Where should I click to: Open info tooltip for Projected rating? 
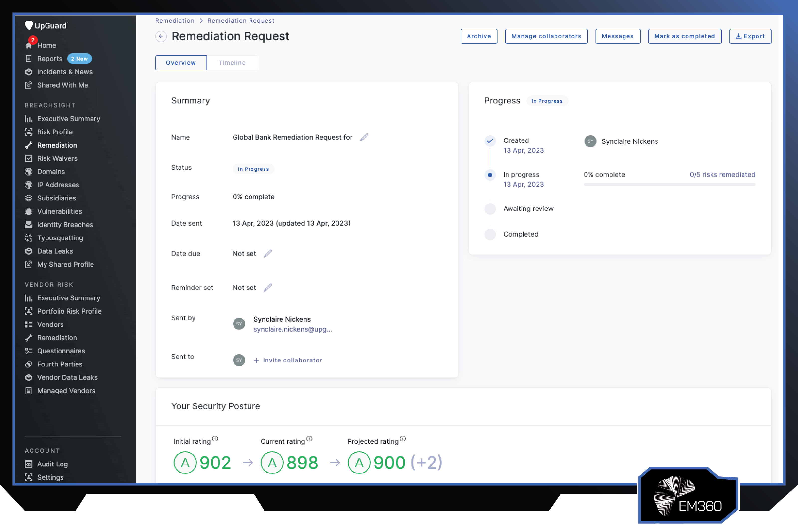[402, 438]
